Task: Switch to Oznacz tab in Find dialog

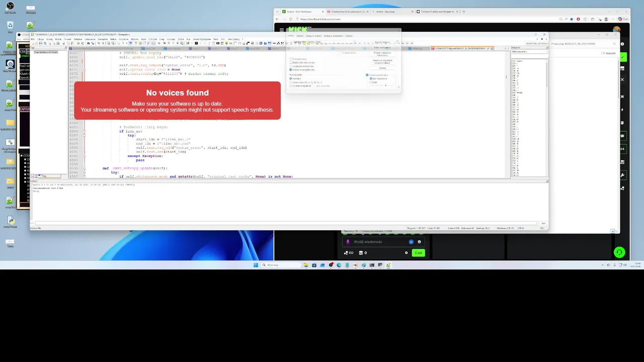Action: (349, 36)
